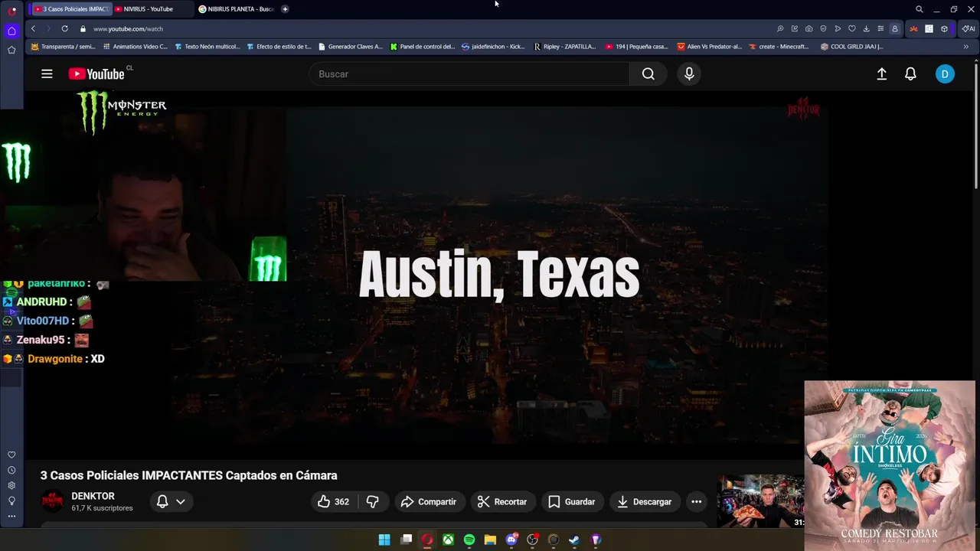980x551 pixels.
Task: Expand hidden bookmarks with the double chevron
Action: click(x=965, y=47)
